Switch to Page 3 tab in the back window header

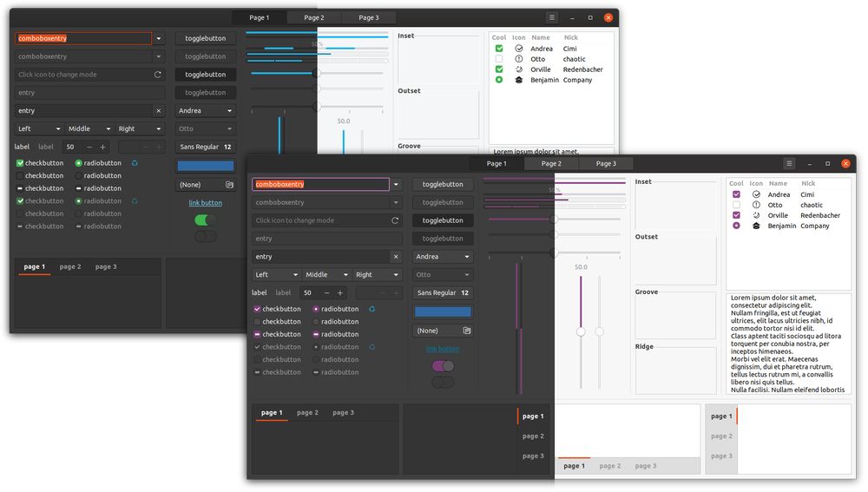click(368, 17)
